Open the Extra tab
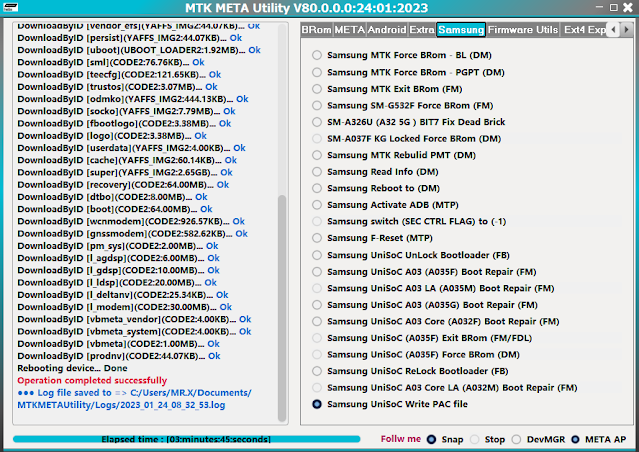 (x=422, y=30)
